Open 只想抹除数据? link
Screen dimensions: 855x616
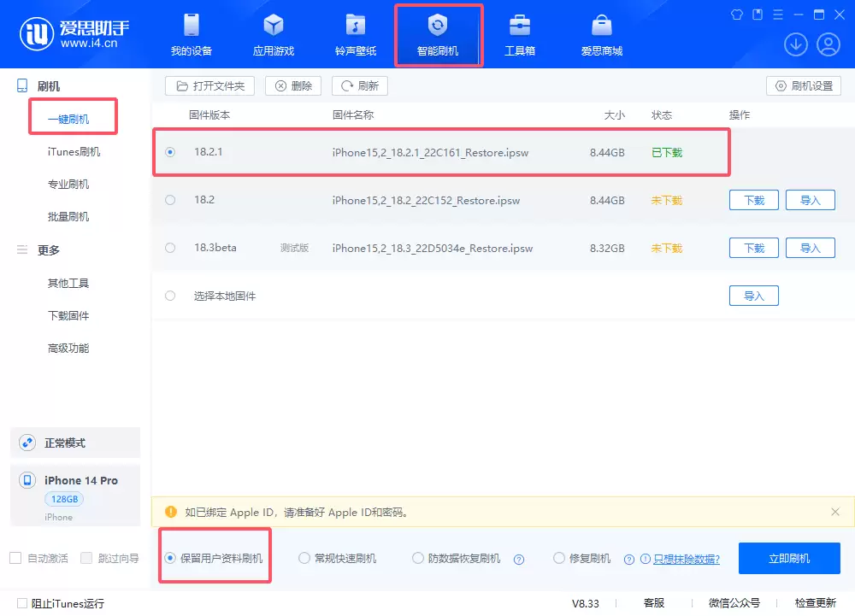[686, 560]
